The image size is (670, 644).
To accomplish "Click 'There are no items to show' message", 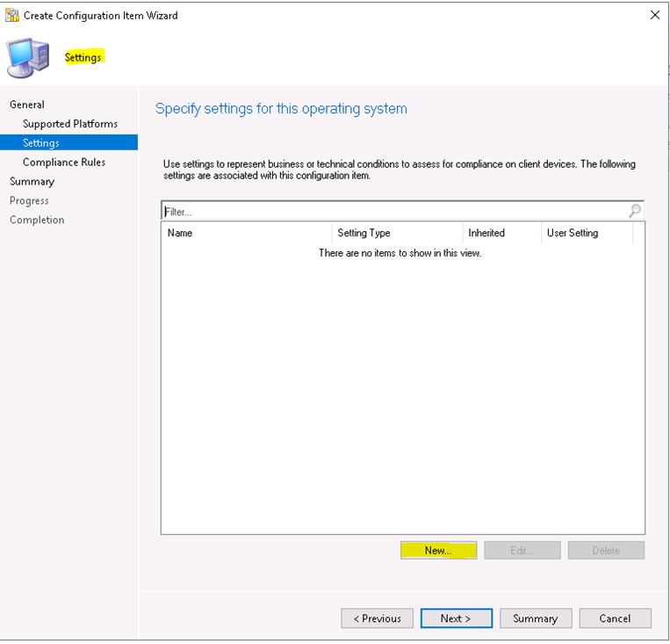I will click(x=400, y=253).
